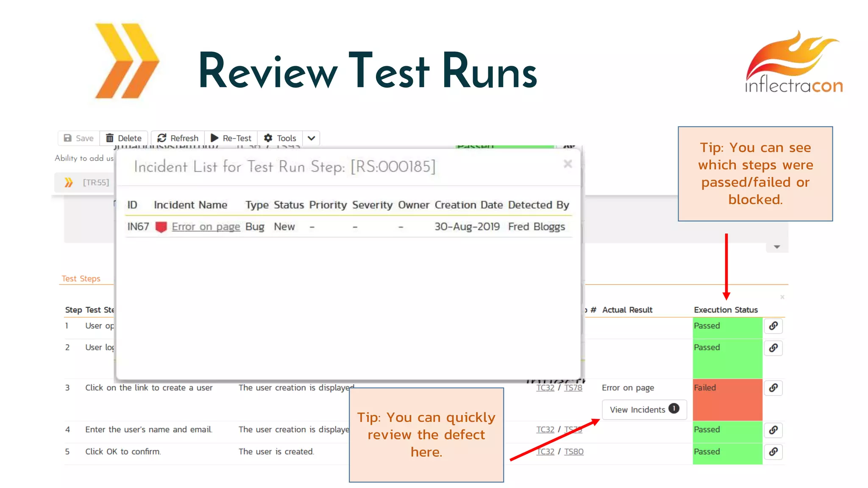Click the orange chevron icon beside TR:55
This screenshot has height=488, width=868.
[68, 183]
